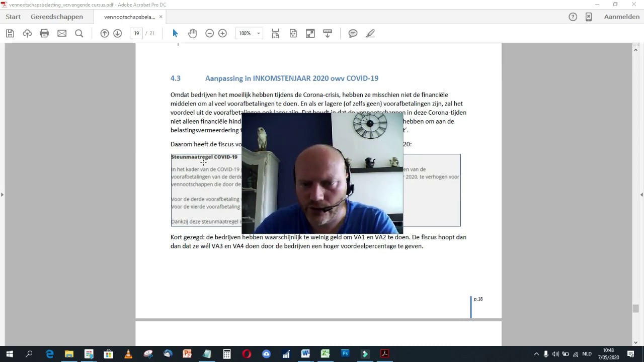Select the vennootschapsbela... document tab
644x362 pixels.
129,17
